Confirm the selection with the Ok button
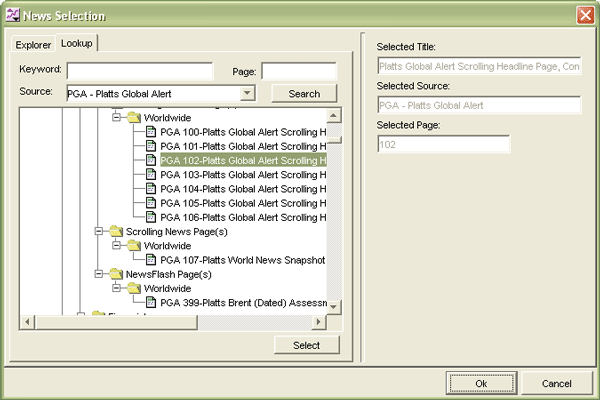The height and width of the screenshot is (400, 600). [x=481, y=383]
